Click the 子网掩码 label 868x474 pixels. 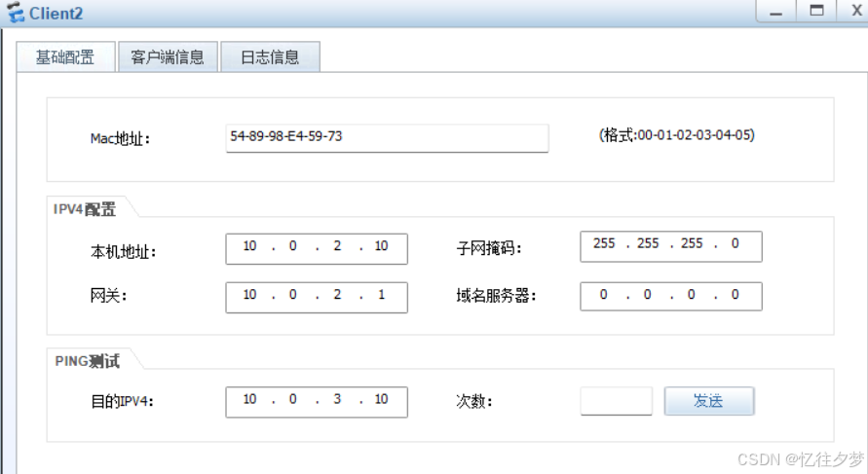[489, 248]
